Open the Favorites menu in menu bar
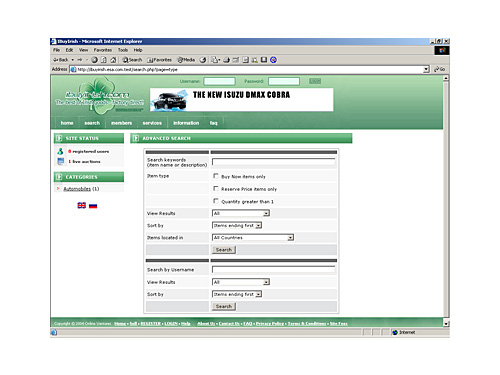This screenshot has width=500, height=375. [103, 50]
